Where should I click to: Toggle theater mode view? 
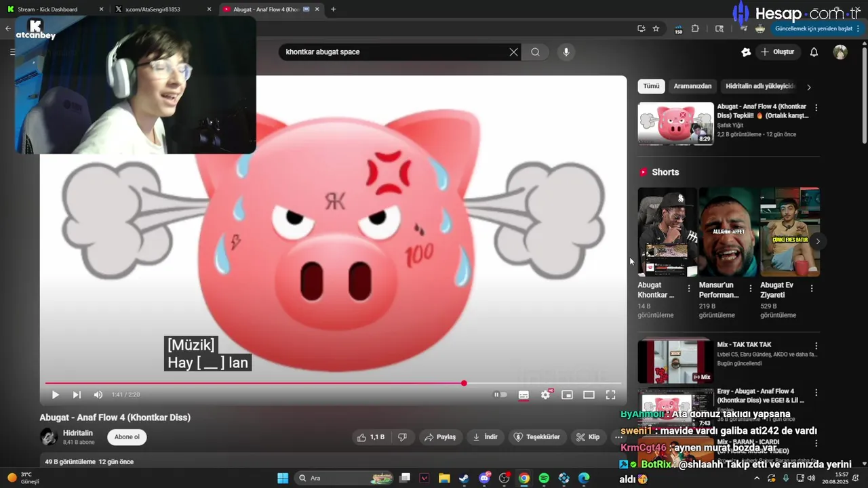click(x=589, y=394)
